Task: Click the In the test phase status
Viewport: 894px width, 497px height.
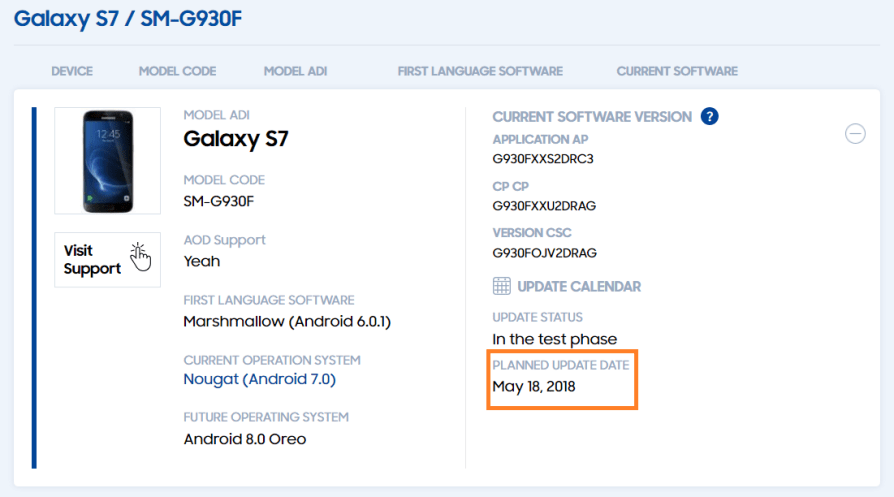Action: tap(555, 339)
